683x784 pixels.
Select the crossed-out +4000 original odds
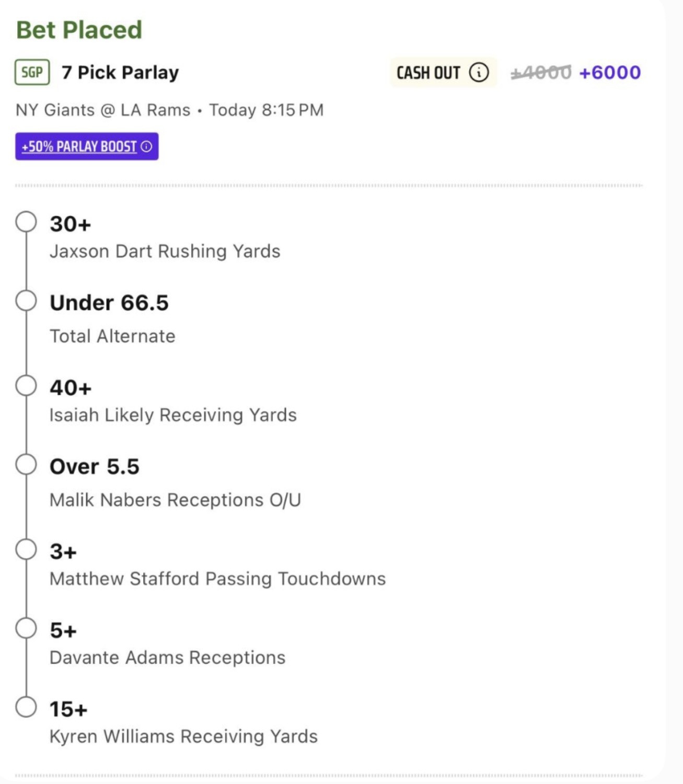541,72
